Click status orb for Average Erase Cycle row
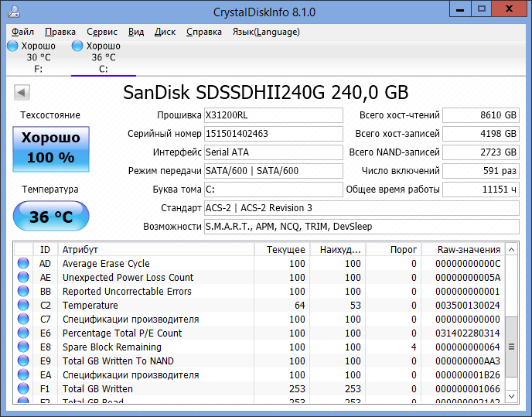This screenshot has height=417, width=532. click(23, 264)
